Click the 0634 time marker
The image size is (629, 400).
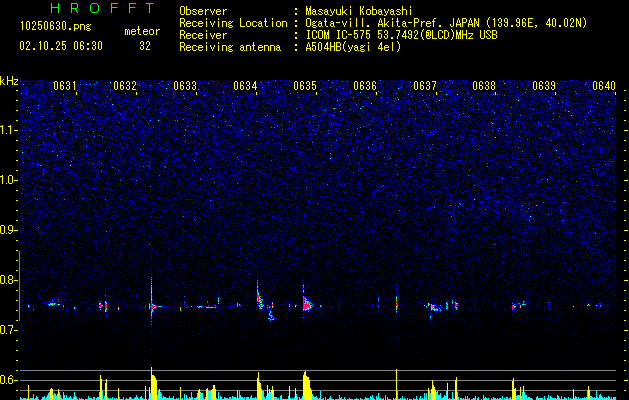(245, 86)
